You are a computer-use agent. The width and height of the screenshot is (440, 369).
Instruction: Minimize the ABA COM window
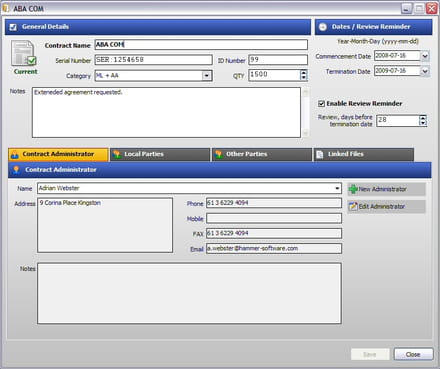pos(406,8)
